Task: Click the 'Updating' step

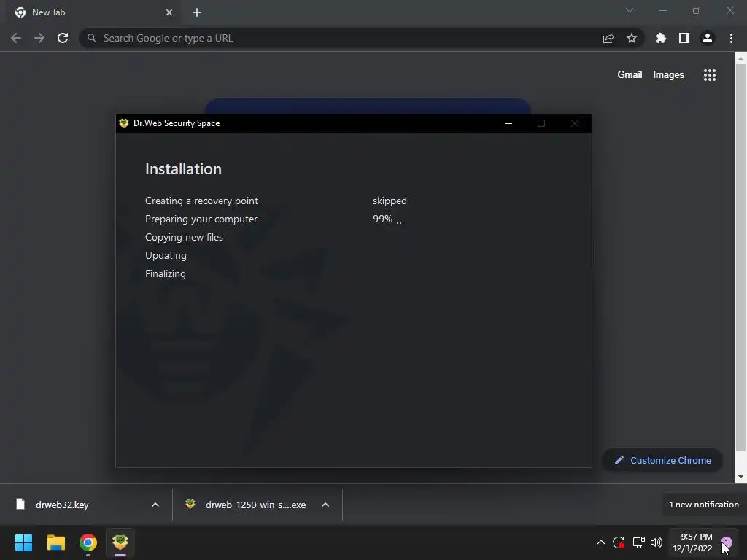Action: [x=166, y=255]
